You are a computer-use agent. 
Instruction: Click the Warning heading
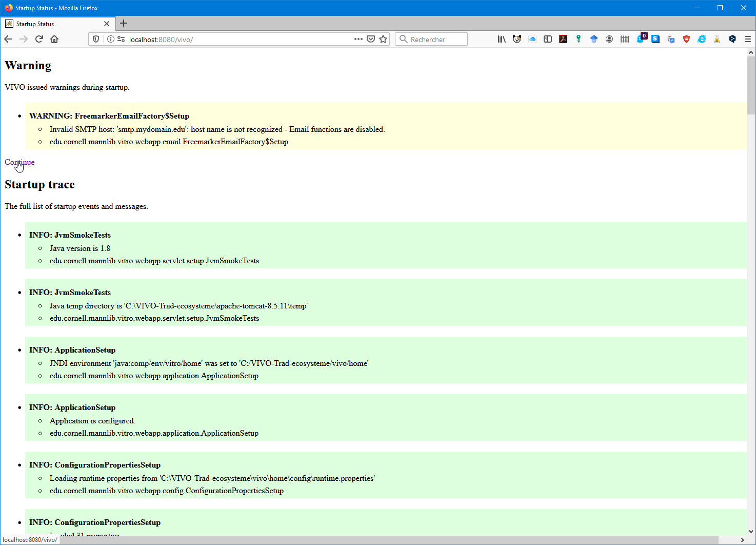tap(28, 66)
